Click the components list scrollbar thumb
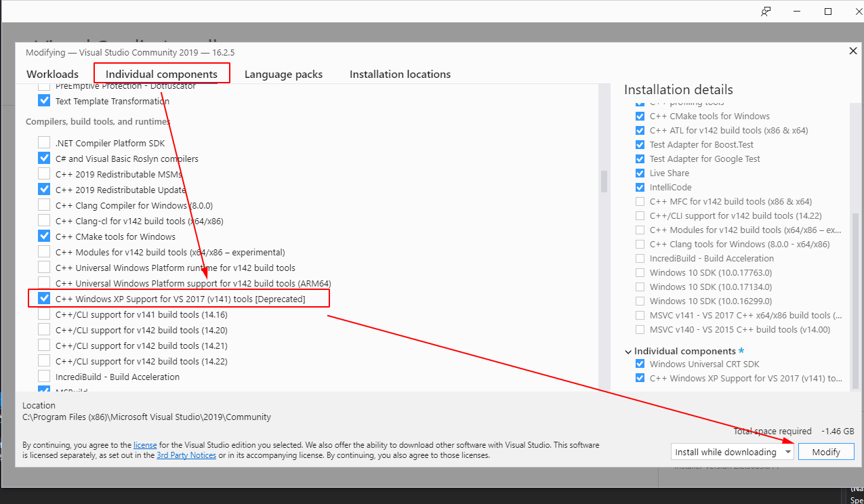This screenshot has width=864, height=504. 604,182
